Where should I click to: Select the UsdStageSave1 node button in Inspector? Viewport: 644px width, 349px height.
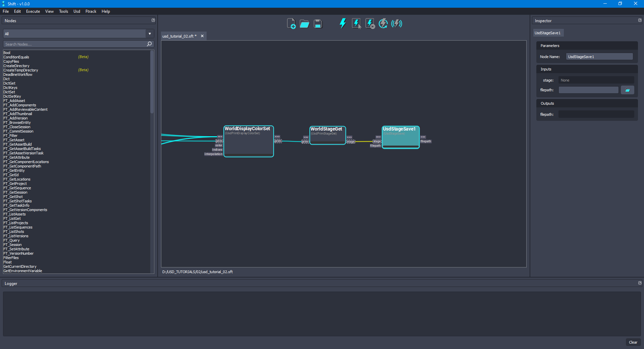point(548,33)
